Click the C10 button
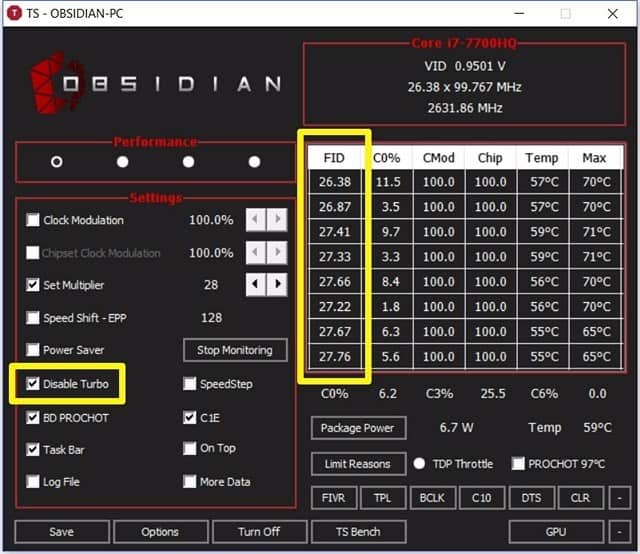The height and width of the screenshot is (554, 640). coord(482,498)
